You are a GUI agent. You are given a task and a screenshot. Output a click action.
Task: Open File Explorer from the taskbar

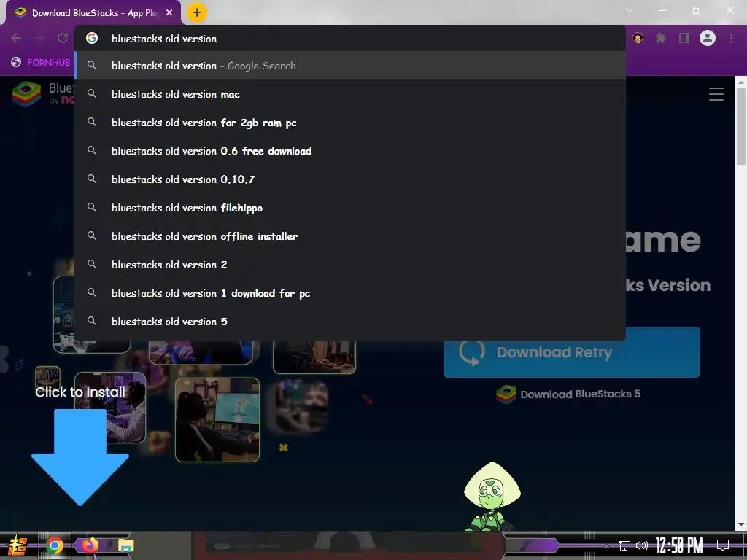[x=125, y=545]
